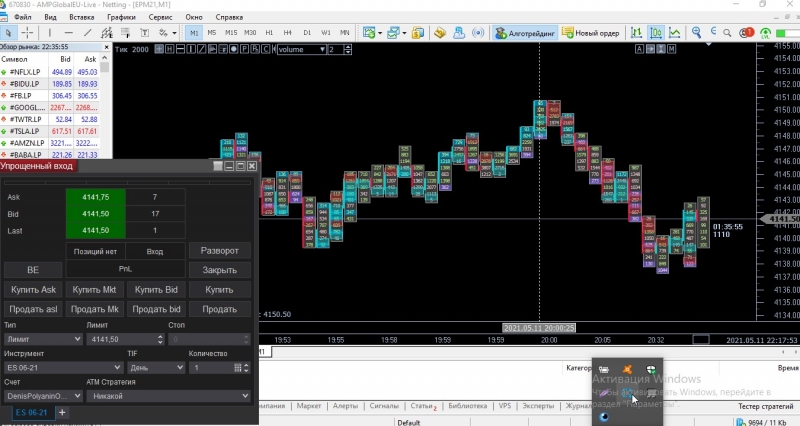Add a tab with plus icon
800x426 pixels.
[62, 412]
